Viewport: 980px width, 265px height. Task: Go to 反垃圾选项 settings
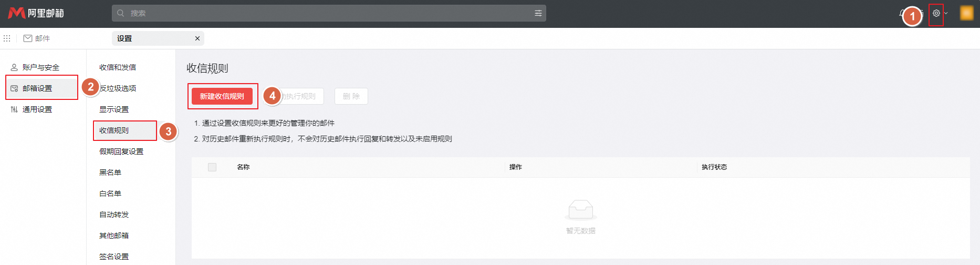coord(119,88)
